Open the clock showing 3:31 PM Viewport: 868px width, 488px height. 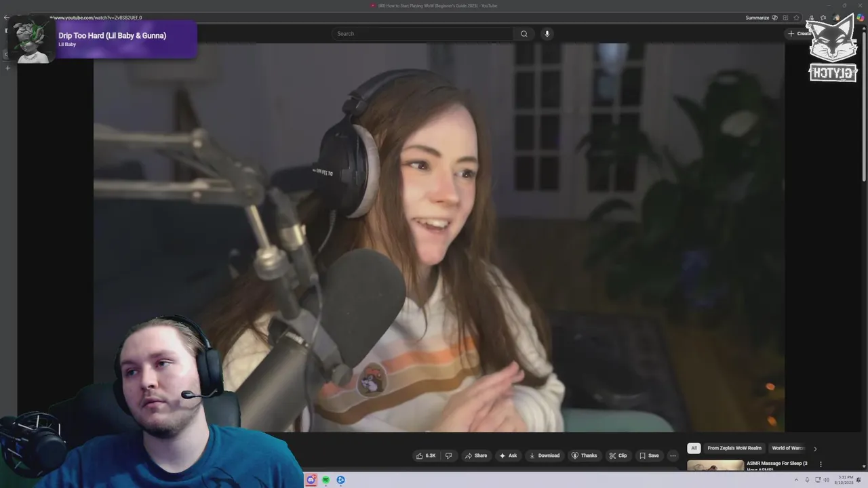point(845,480)
